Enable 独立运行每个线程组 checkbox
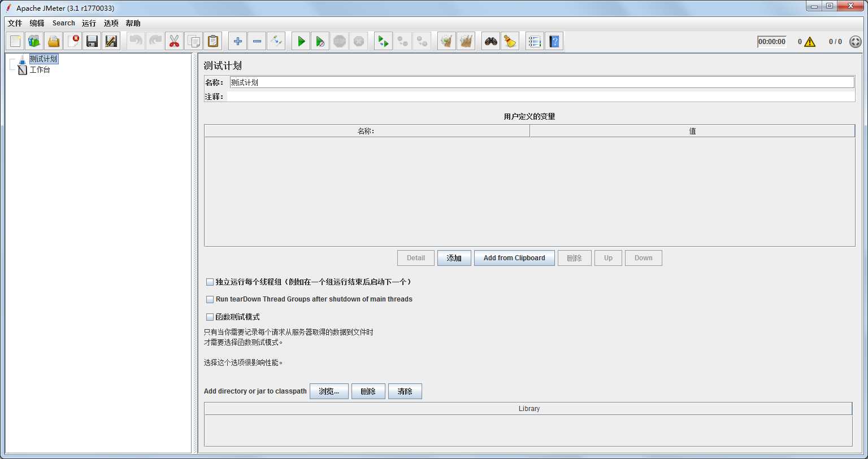This screenshot has height=459, width=868. point(210,282)
